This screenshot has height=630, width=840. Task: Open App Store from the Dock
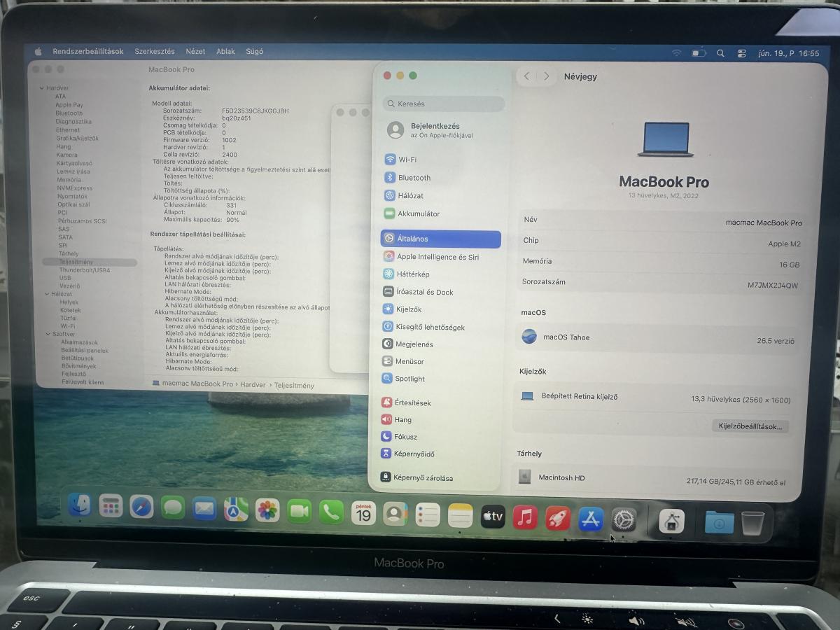(x=591, y=519)
